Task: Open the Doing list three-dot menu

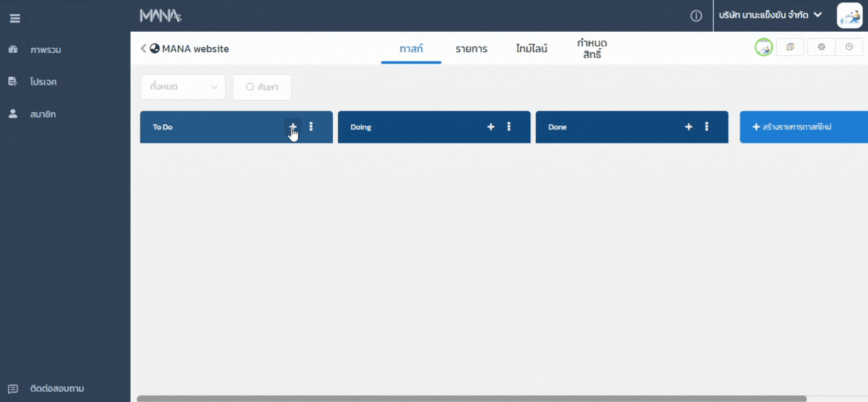Action: point(509,127)
